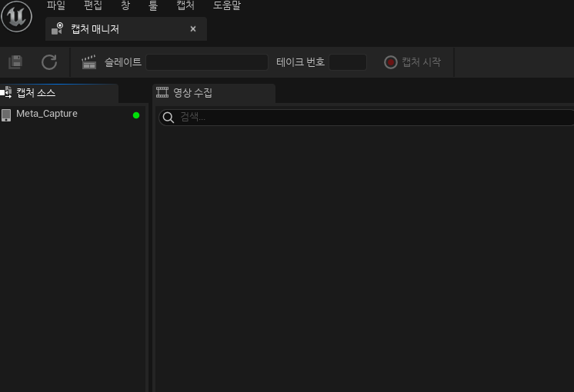Click the clapperboard slate icon

click(x=88, y=62)
